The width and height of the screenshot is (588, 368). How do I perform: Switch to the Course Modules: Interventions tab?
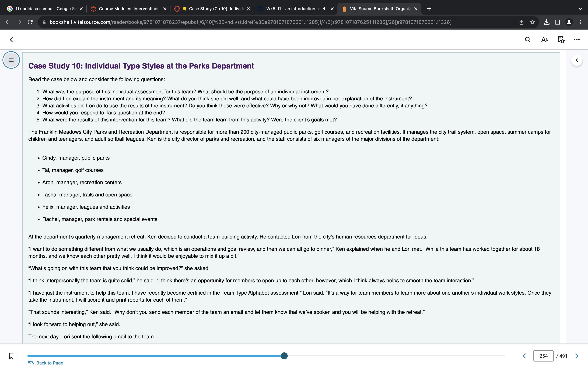pos(129,9)
